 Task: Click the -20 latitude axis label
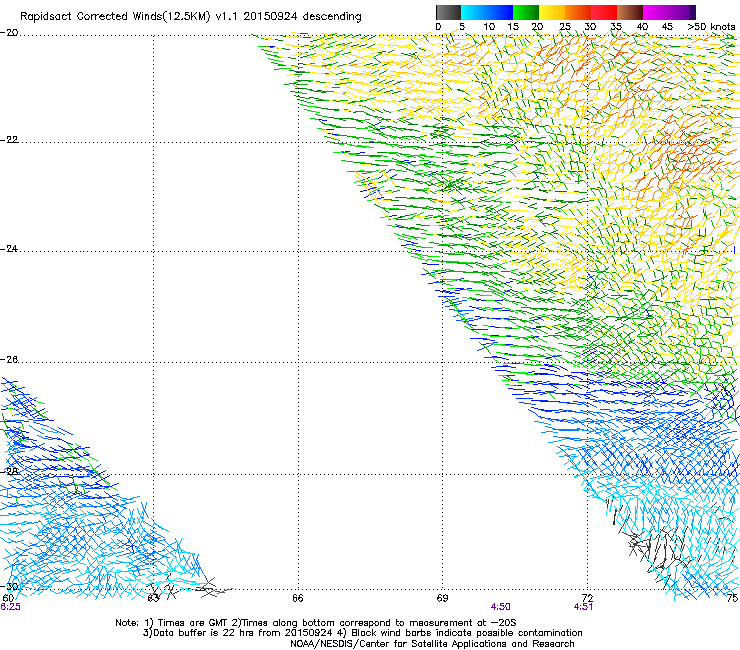click(x=9, y=33)
